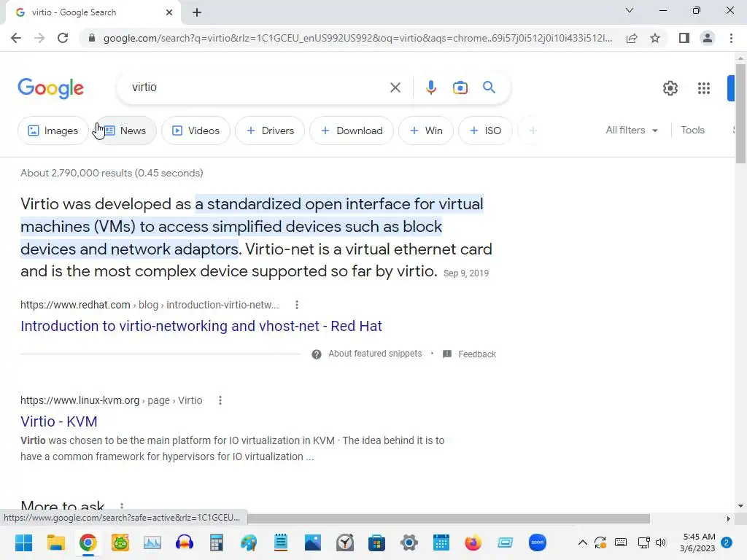Open Google quick settings gear
This screenshot has width=747, height=560.
click(670, 88)
